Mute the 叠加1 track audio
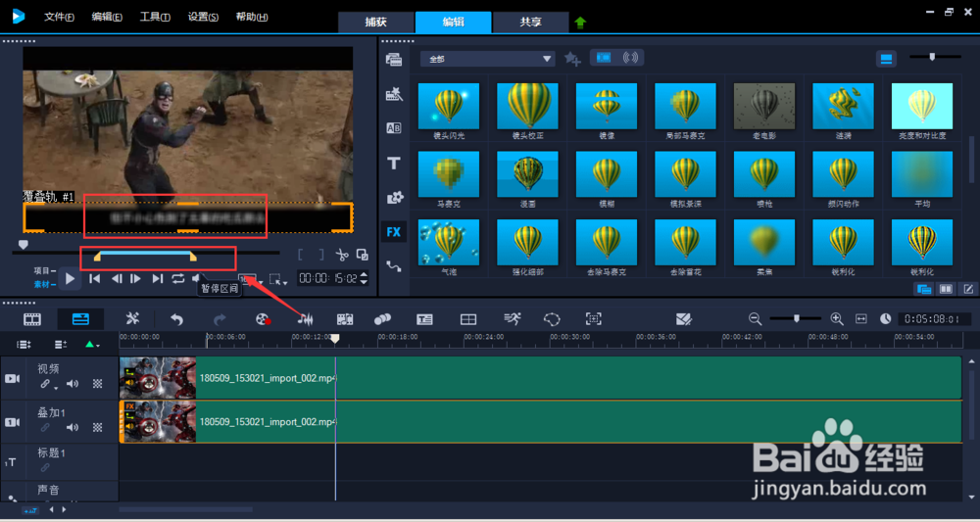Viewport: 980px width, 522px height. tap(73, 428)
